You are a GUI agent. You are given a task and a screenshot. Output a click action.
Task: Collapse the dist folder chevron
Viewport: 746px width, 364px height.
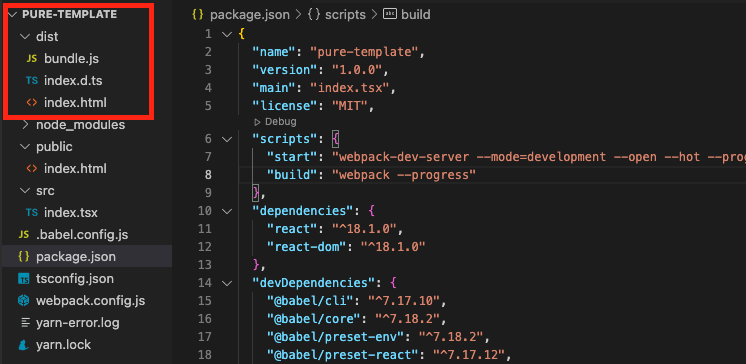[25, 37]
